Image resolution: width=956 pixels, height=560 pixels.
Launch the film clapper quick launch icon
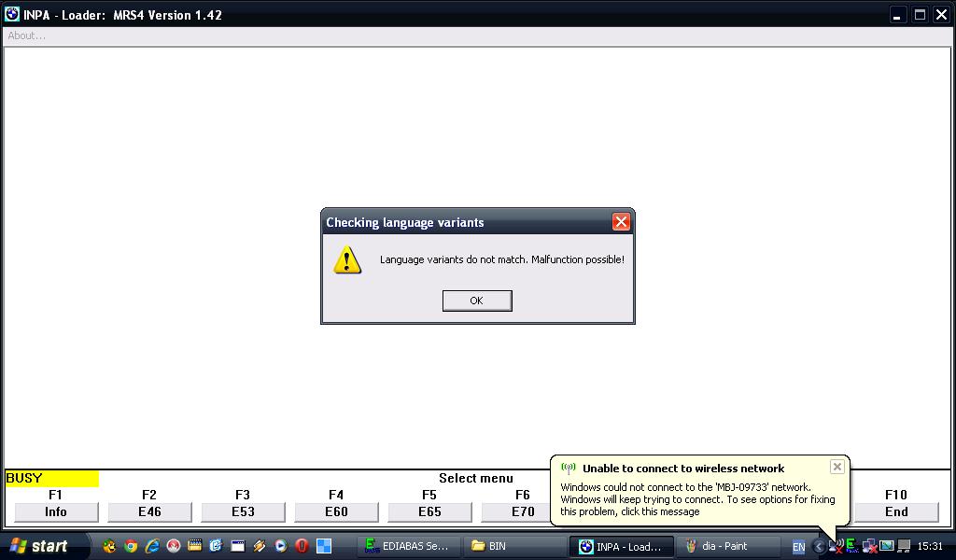point(194,546)
